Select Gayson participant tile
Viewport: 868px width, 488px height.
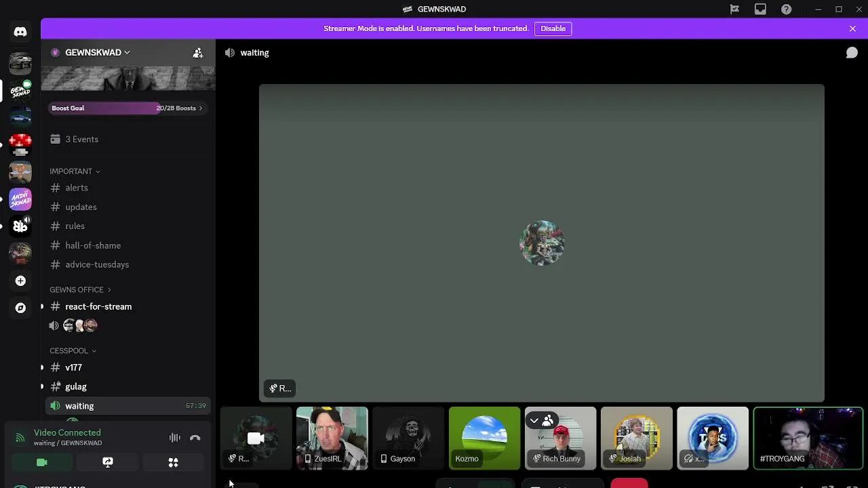(x=408, y=438)
